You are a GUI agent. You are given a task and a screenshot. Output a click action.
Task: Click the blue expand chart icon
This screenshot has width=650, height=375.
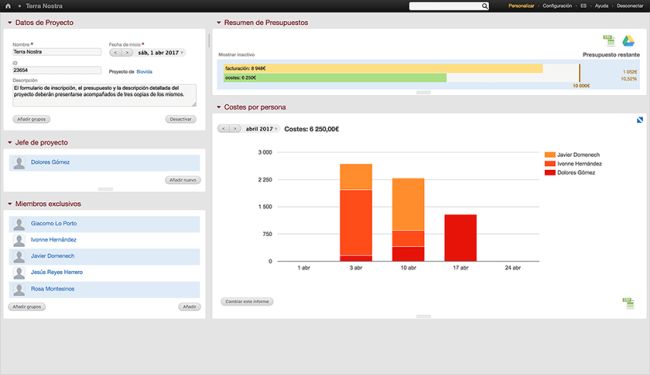click(640, 120)
